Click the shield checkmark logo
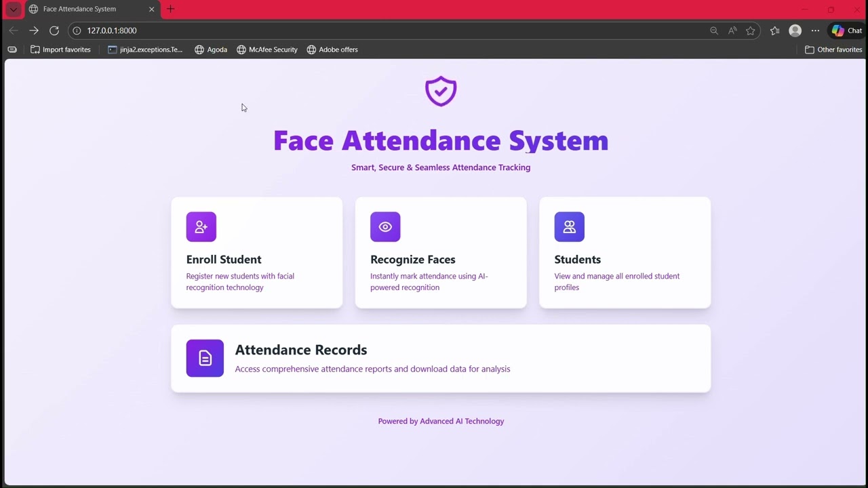Viewport: 868px width, 488px height. click(x=441, y=91)
